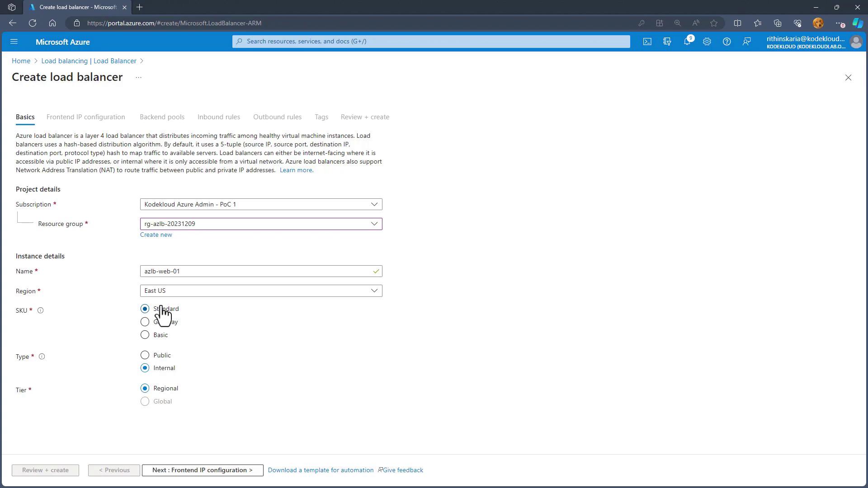This screenshot has width=868, height=488.
Task: Expand the Subscription dropdown
Action: [x=261, y=204]
